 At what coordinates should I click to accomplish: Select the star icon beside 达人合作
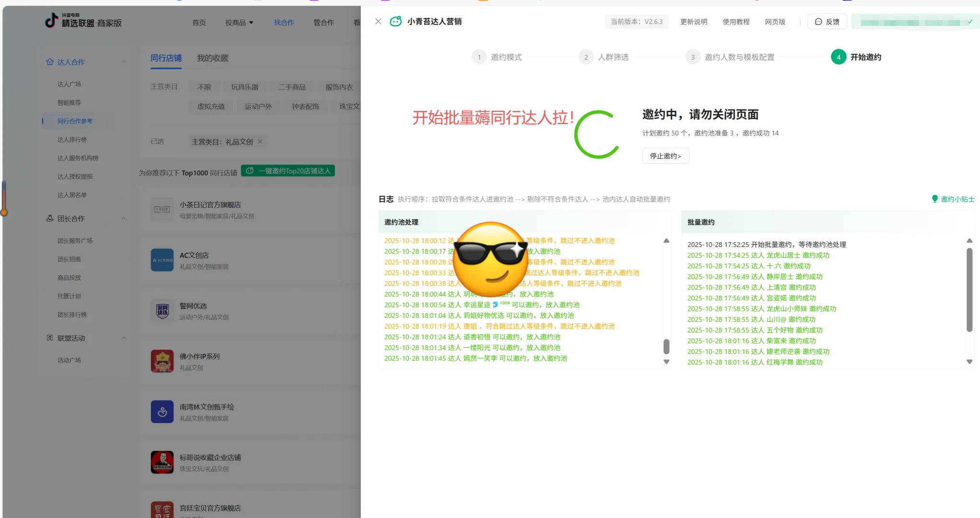click(x=50, y=61)
